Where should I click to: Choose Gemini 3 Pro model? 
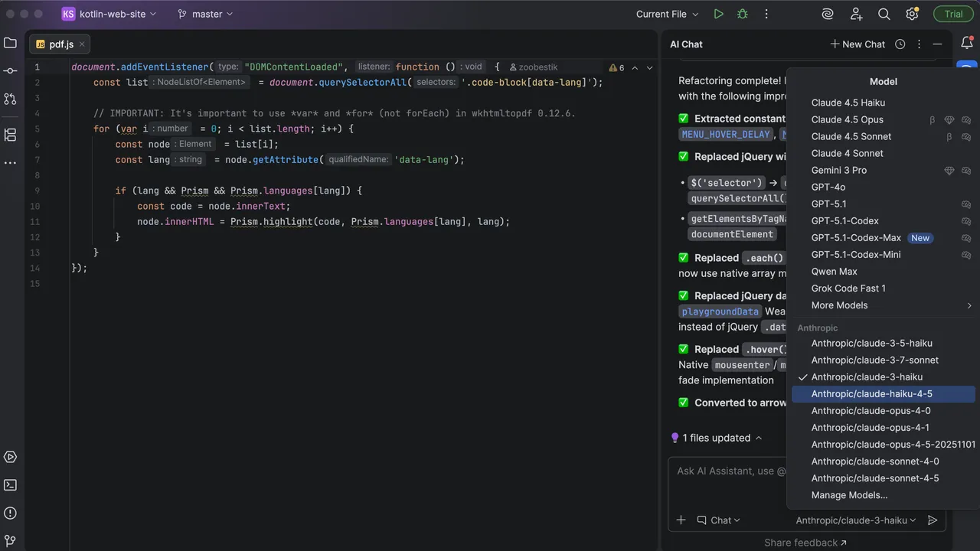tap(884, 170)
